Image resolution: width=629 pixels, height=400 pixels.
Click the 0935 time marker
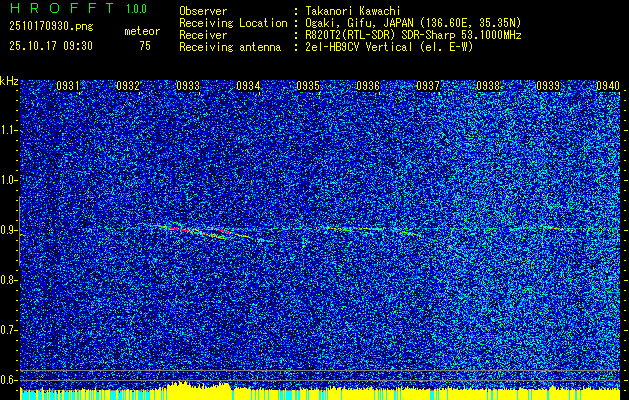coord(308,86)
